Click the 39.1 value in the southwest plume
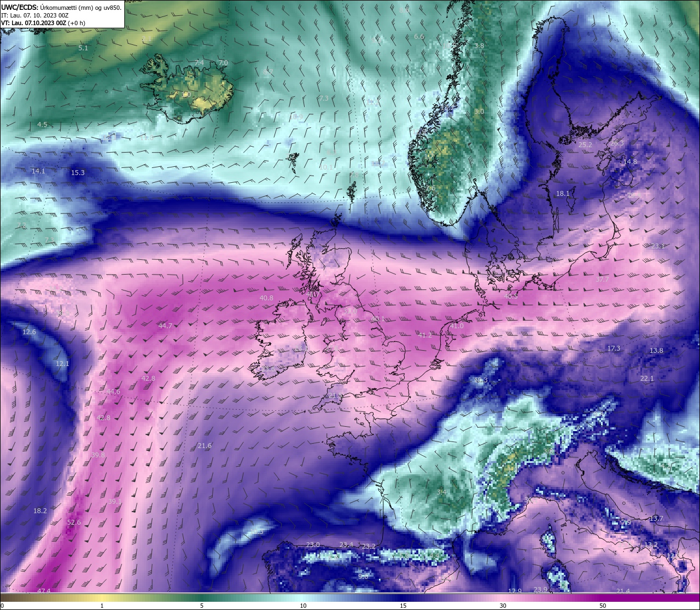This screenshot has height=610, width=700. [x=115, y=502]
